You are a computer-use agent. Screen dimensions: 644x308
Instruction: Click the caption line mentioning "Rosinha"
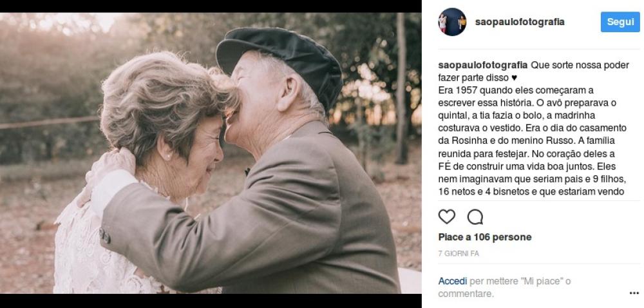pos(527,140)
